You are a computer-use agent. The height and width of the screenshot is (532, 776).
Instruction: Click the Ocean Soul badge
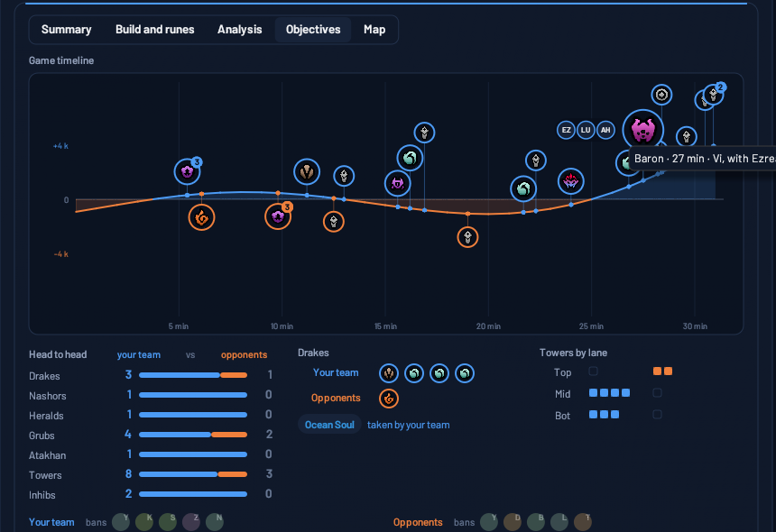click(x=329, y=425)
